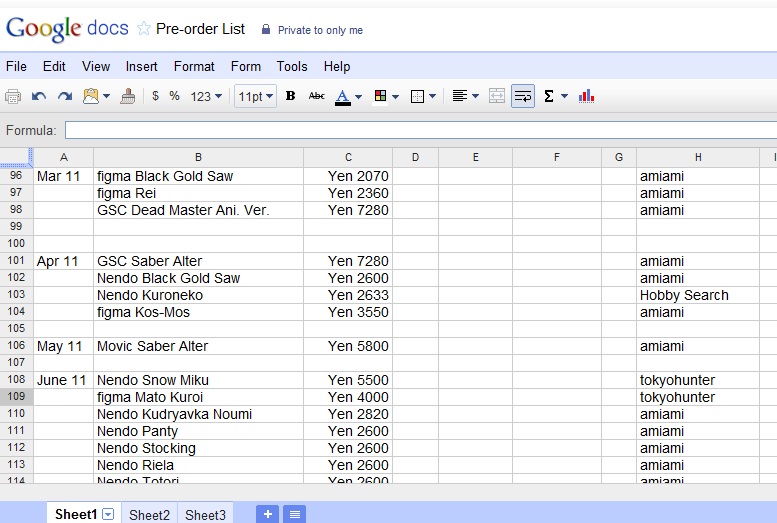Click the text color A icon
Screen dimensions: 777x523
coord(343,97)
